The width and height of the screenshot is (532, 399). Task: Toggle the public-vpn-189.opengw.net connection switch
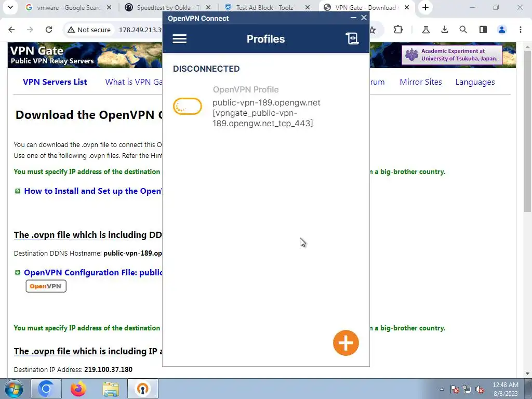[x=187, y=107]
